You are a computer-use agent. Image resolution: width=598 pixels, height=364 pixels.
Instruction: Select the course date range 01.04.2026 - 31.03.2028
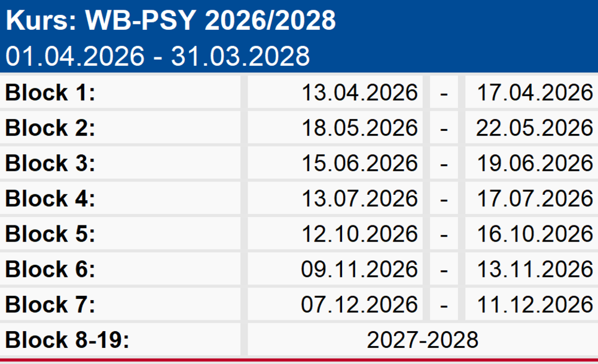[157, 56]
